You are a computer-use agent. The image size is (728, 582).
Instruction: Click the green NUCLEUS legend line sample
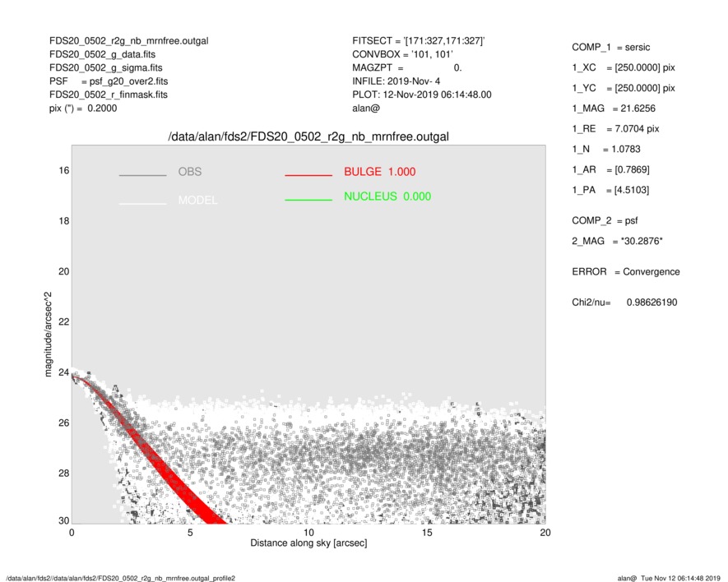[308, 200]
